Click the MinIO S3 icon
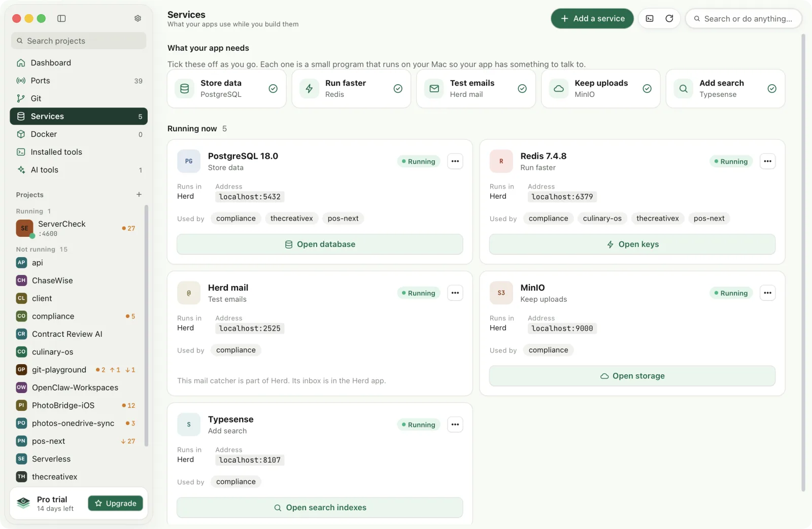 501,293
